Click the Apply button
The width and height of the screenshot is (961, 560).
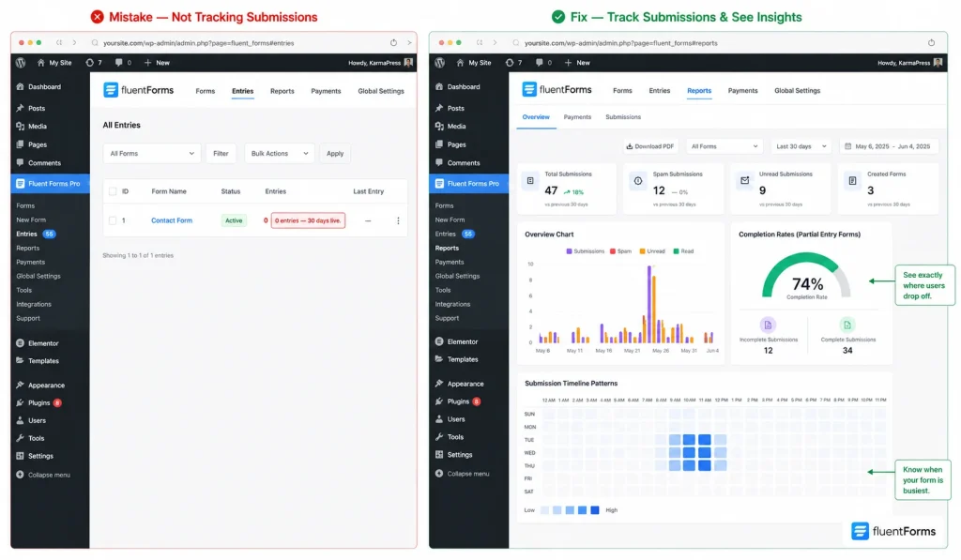(335, 153)
